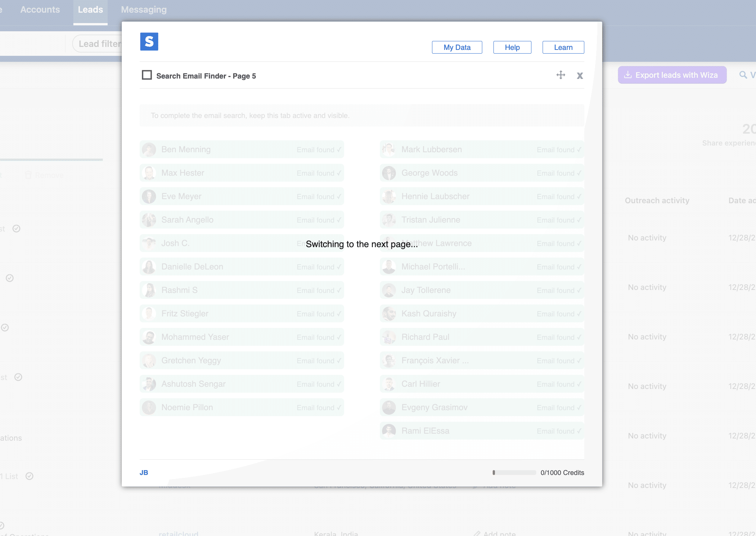Click the Learn button
The image size is (756, 536).
(563, 47)
